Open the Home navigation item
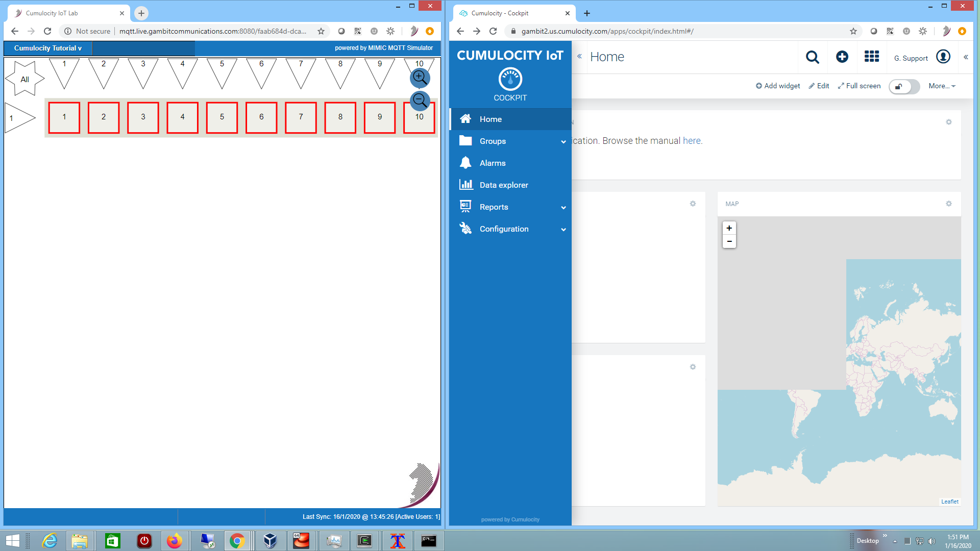 pyautogui.click(x=510, y=119)
